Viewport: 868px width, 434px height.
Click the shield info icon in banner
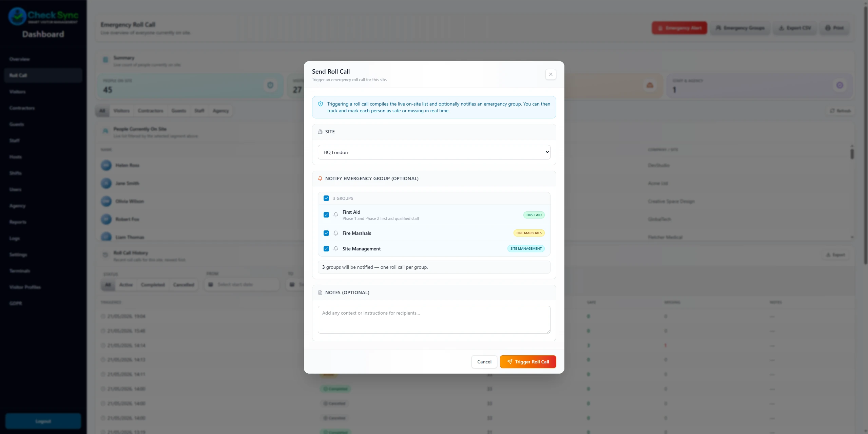321,104
